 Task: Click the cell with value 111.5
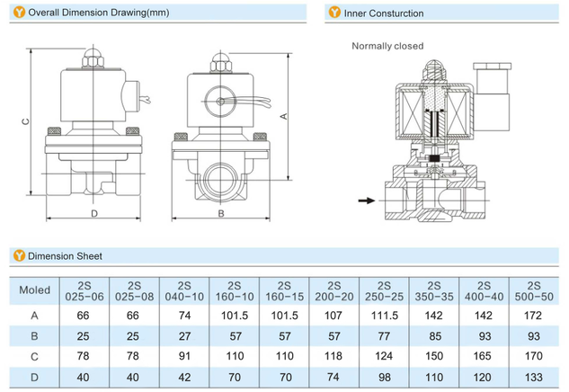tap(384, 316)
